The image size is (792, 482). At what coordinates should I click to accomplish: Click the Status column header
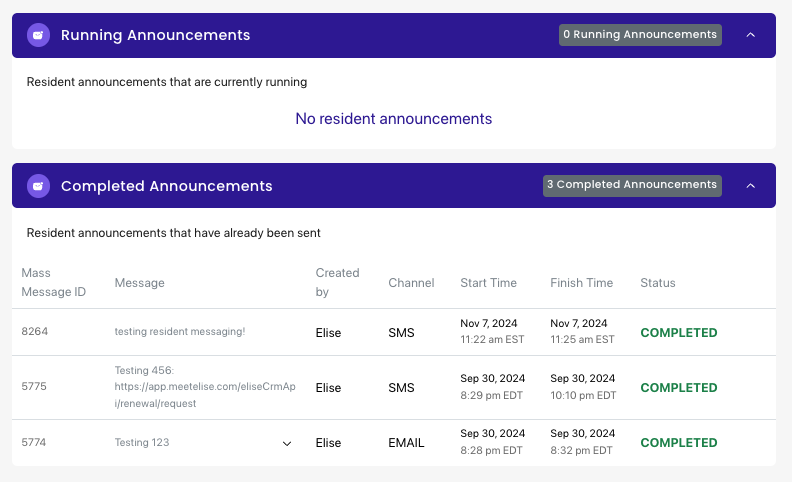click(x=658, y=283)
